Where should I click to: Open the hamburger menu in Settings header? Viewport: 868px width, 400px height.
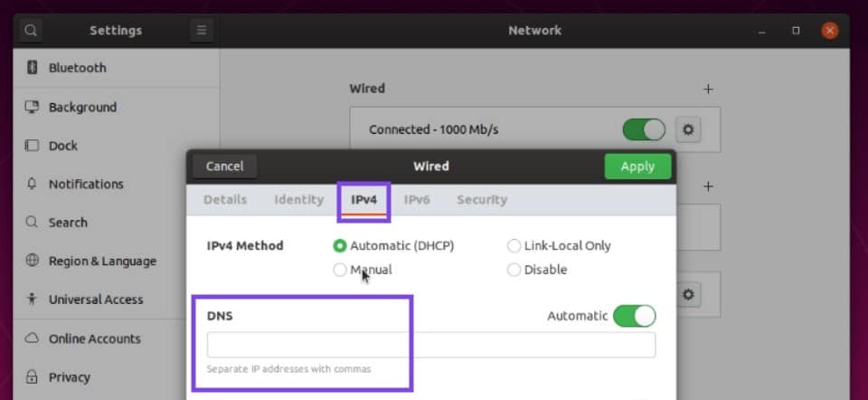pos(201,30)
